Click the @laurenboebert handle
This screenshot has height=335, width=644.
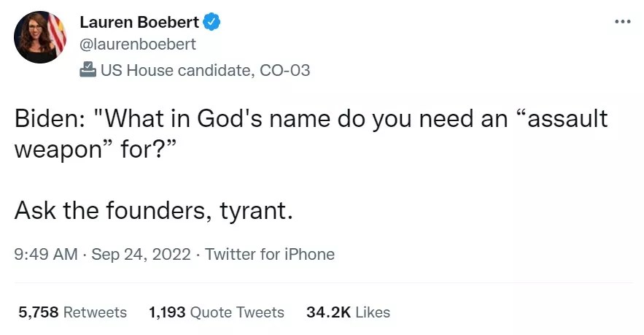(x=137, y=45)
